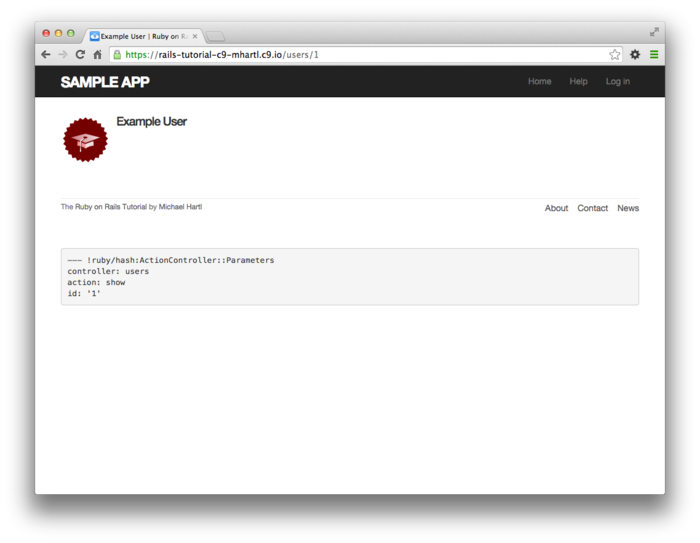The image size is (700, 543).
Task: Click Log in in the header
Action: pyautogui.click(x=617, y=82)
